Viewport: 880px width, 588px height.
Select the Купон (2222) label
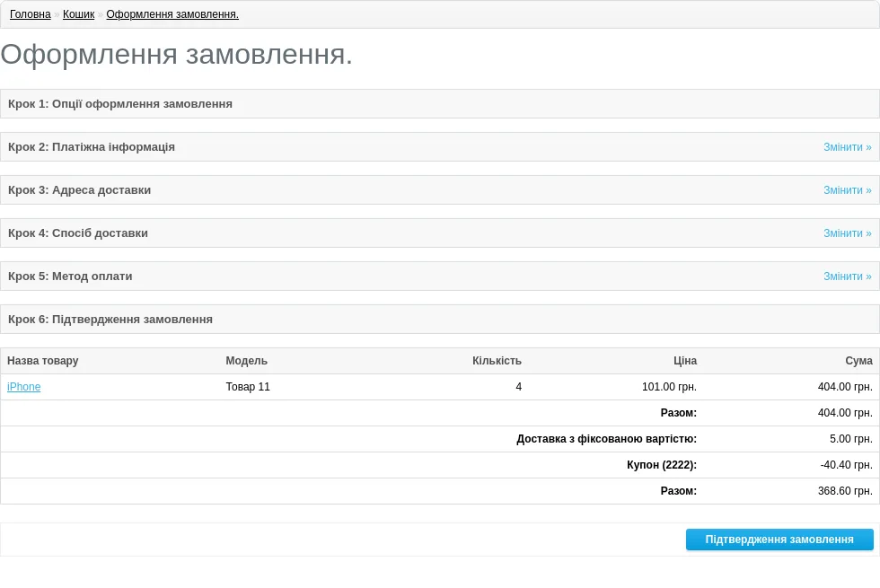(x=662, y=465)
